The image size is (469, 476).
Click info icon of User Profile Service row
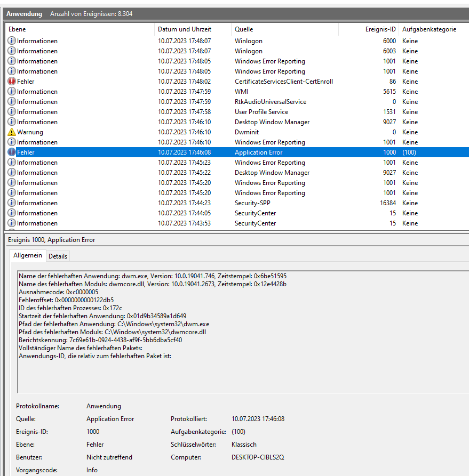[x=12, y=111]
